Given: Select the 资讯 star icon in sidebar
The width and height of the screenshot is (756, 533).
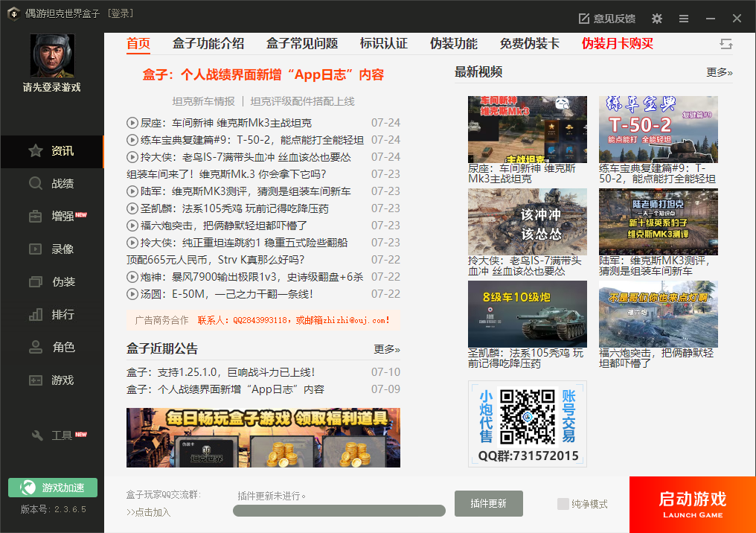Looking at the screenshot, I should tap(36, 151).
